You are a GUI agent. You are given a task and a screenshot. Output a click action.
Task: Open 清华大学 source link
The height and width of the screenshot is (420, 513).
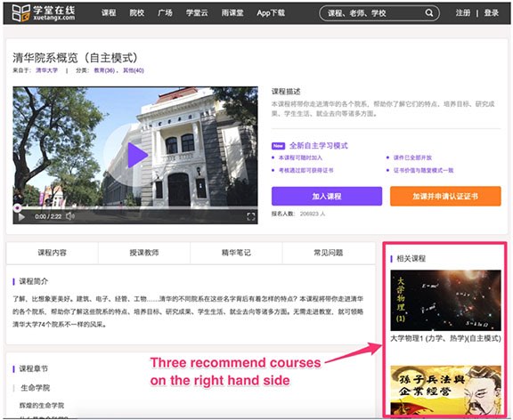click(47, 70)
